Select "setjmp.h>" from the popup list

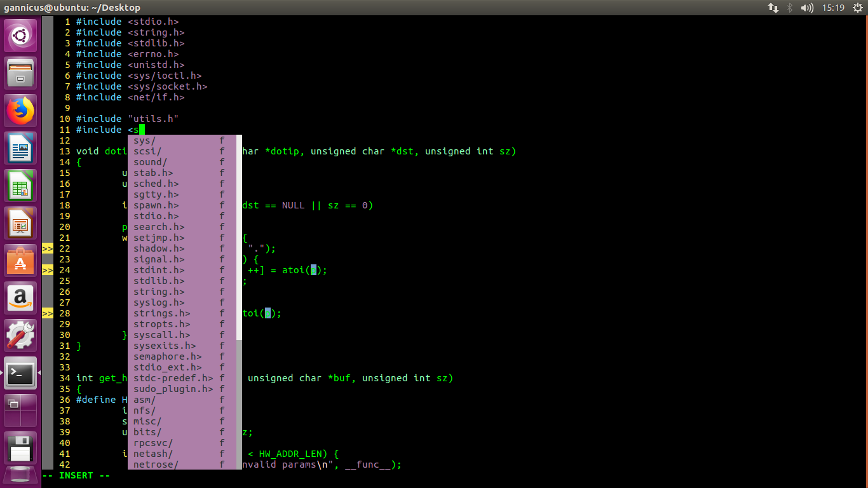[x=182, y=238]
